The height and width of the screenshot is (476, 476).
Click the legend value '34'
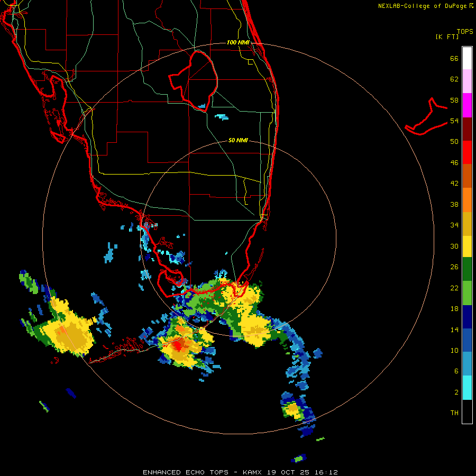click(454, 225)
